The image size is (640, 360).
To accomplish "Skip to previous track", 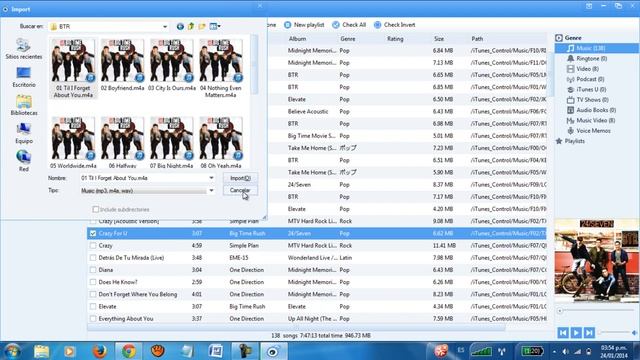I will pos(563,333).
